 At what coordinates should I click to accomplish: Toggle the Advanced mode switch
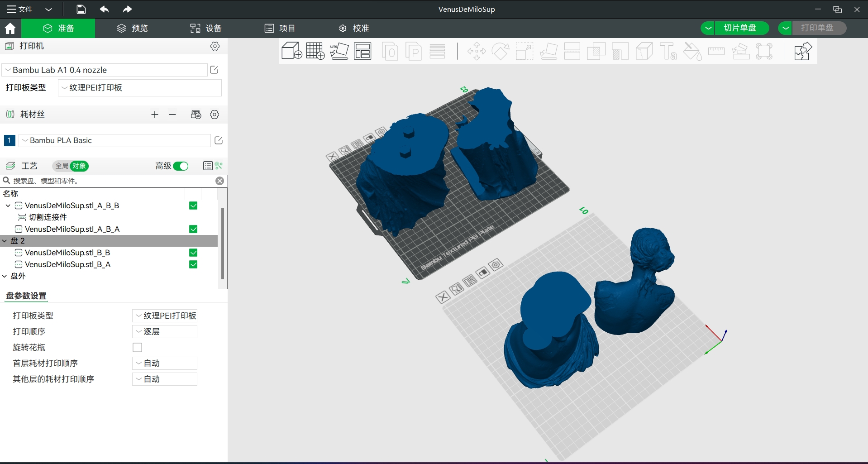[181, 166]
